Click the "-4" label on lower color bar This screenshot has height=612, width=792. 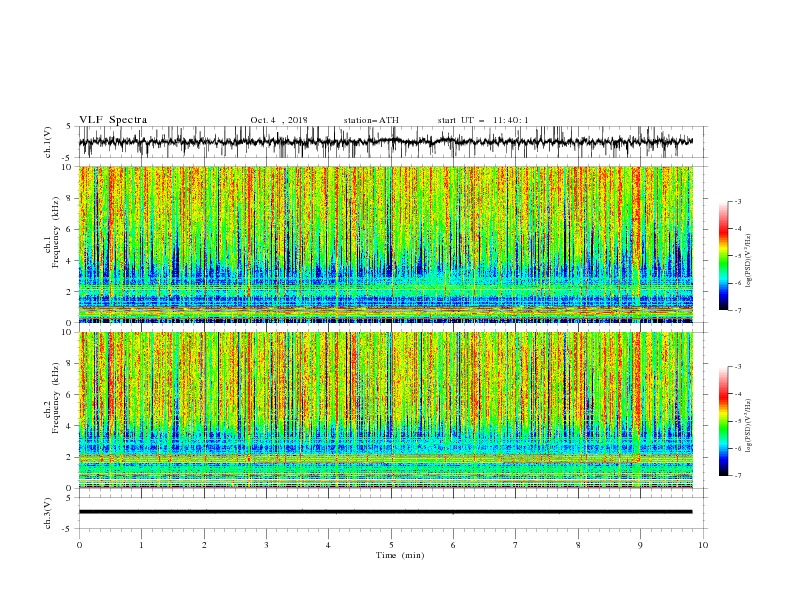click(738, 394)
